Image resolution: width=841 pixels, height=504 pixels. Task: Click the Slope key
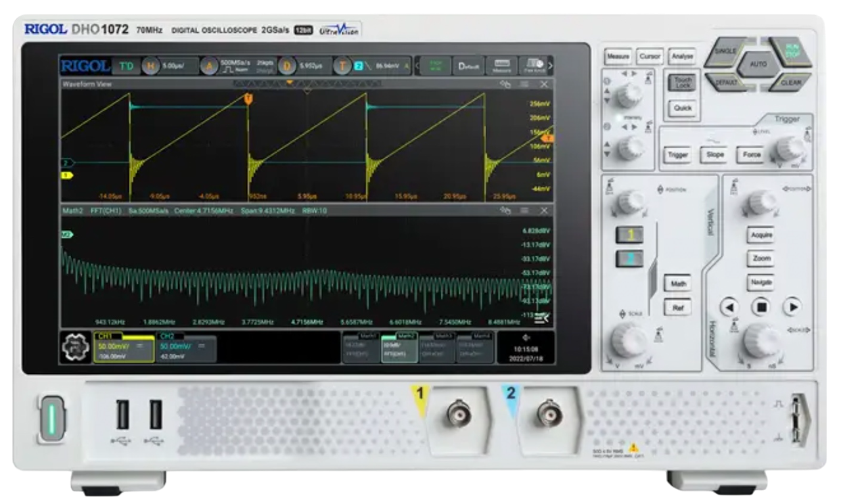715,155
